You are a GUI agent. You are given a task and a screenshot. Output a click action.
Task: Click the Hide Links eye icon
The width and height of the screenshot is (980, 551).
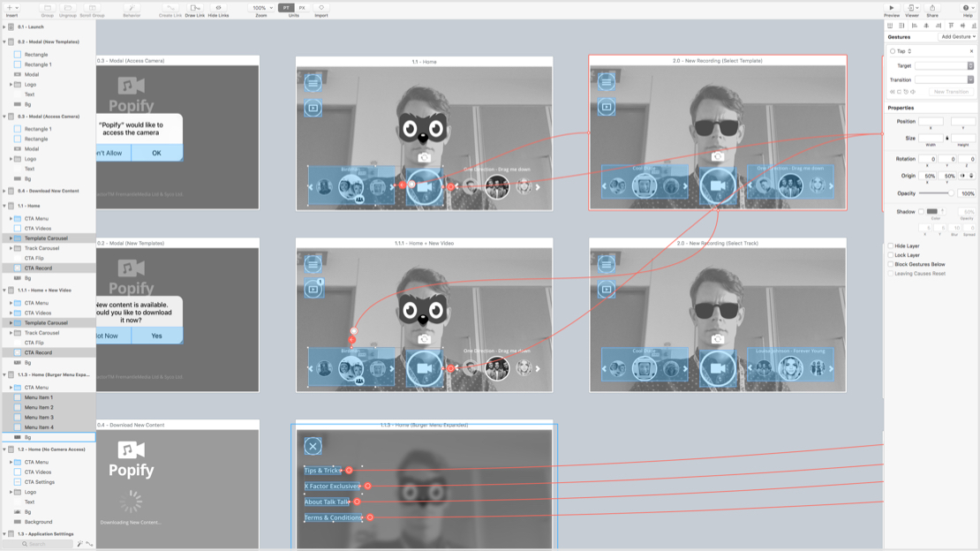pyautogui.click(x=218, y=8)
